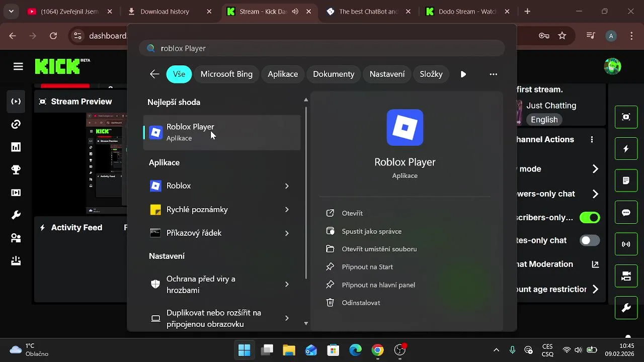Click the video clips icon in Kick left sidebar
The height and width of the screenshot is (362, 644).
(x=16, y=193)
